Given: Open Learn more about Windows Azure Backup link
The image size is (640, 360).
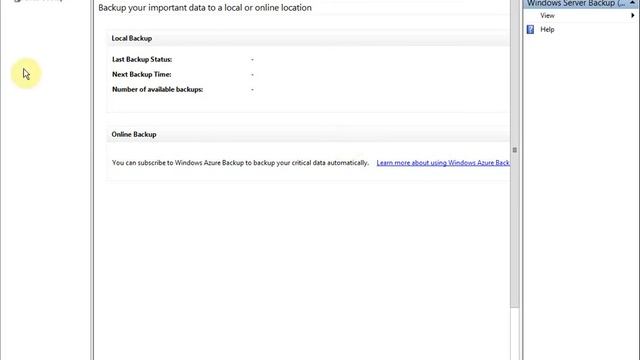Looking at the screenshot, I should [x=443, y=163].
